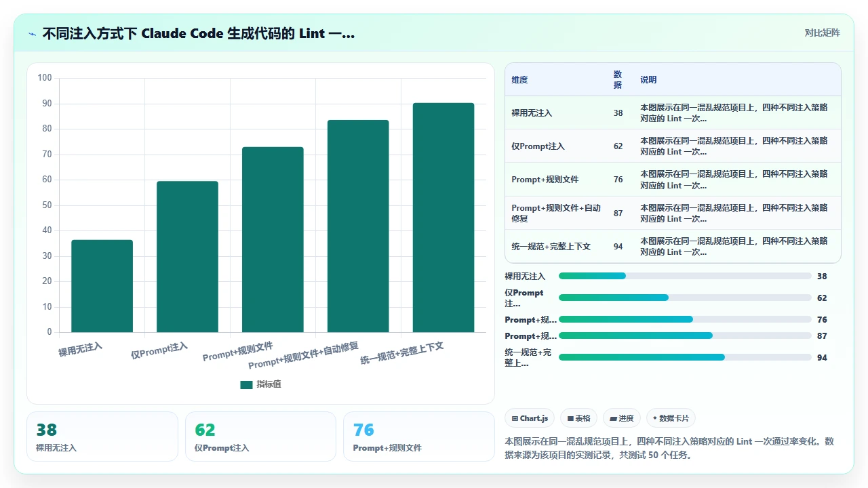Image resolution: width=868 pixels, height=488 pixels.
Task: Open the data card showing 62
Action: pyautogui.click(x=260, y=436)
